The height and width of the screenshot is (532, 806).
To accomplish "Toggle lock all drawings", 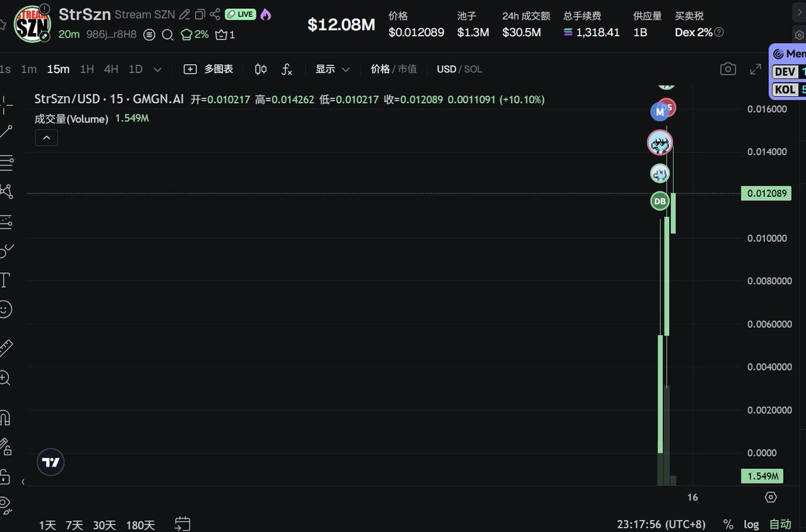I will (5, 476).
